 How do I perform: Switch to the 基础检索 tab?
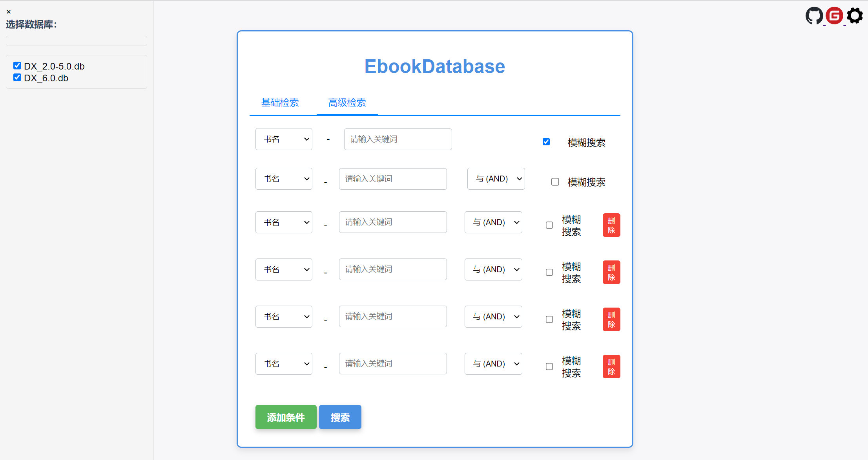pos(280,103)
